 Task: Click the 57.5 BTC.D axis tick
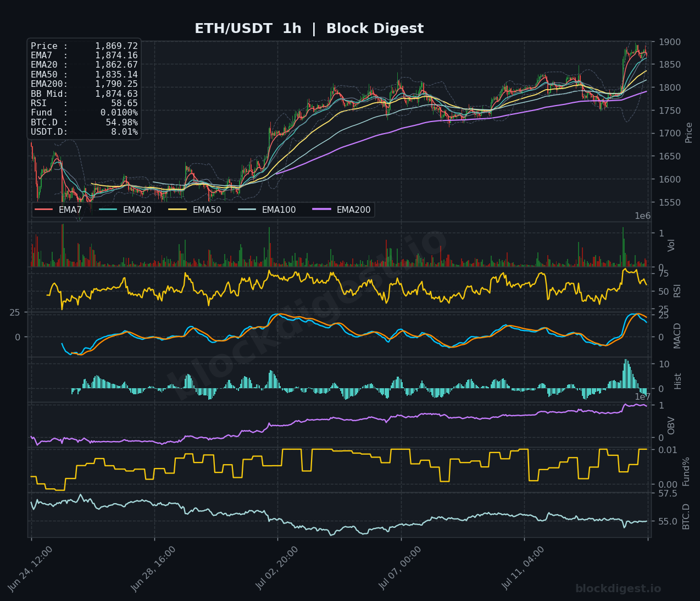point(668,493)
